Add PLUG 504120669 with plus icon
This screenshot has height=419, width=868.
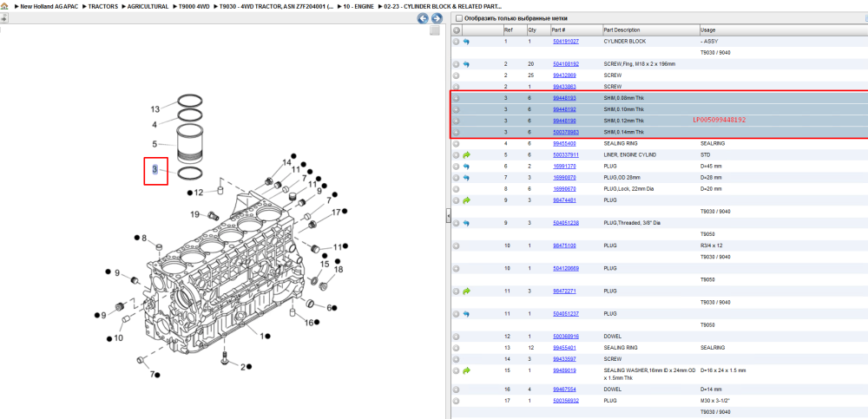click(457, 268)
